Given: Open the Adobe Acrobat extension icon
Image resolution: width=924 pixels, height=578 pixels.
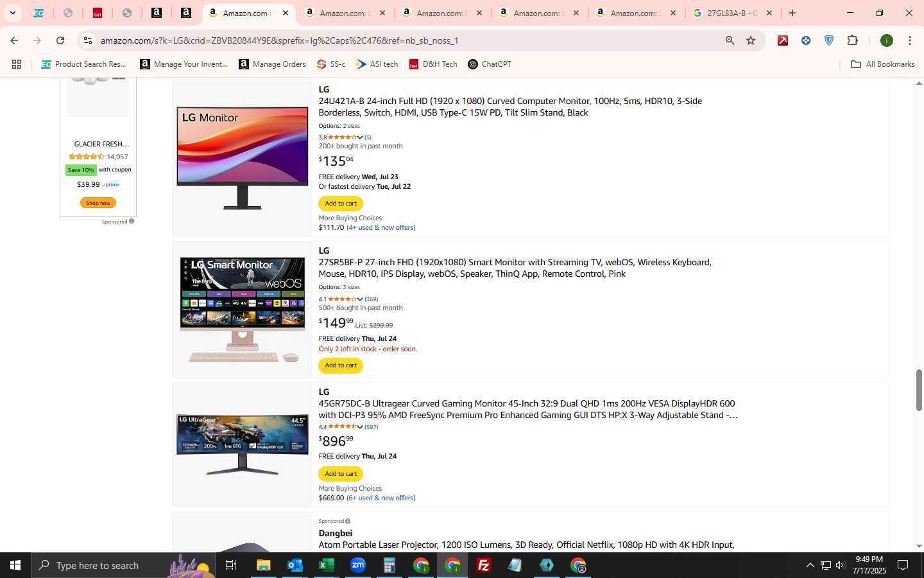Looking at the screenshot, I should pos(783,40).
